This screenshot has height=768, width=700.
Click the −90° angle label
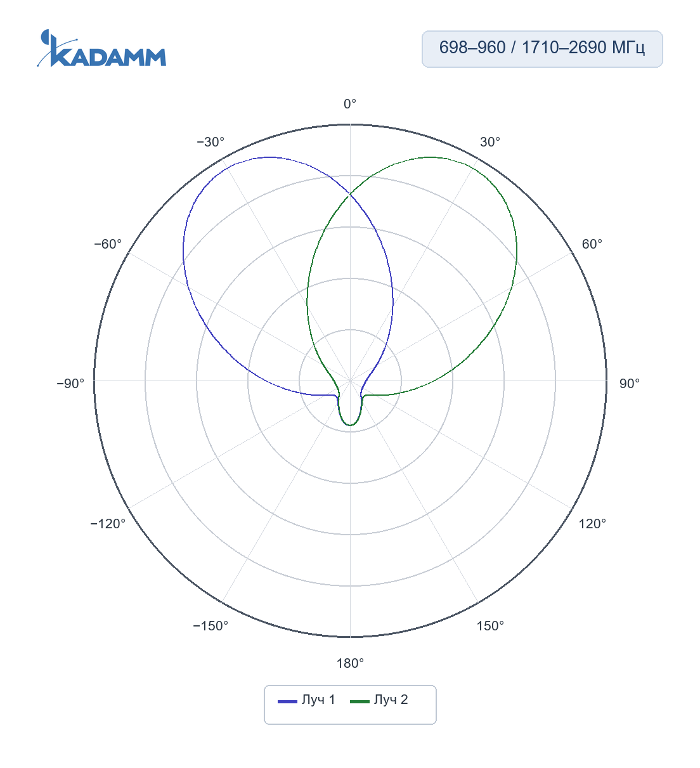point(70,384)
